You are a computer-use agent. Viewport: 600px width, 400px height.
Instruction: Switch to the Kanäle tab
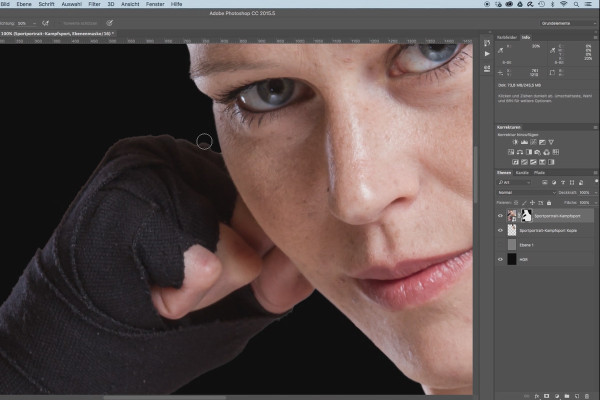(522, 173)
